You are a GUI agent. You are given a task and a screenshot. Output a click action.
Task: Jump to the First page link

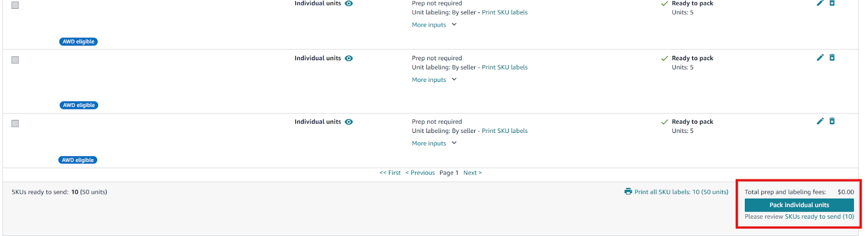(390, 173)
